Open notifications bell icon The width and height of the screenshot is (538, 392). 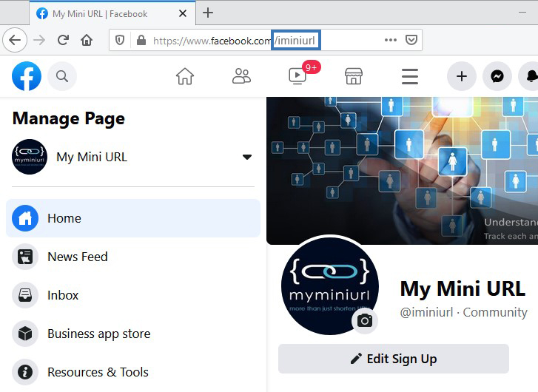pos(530,76)
